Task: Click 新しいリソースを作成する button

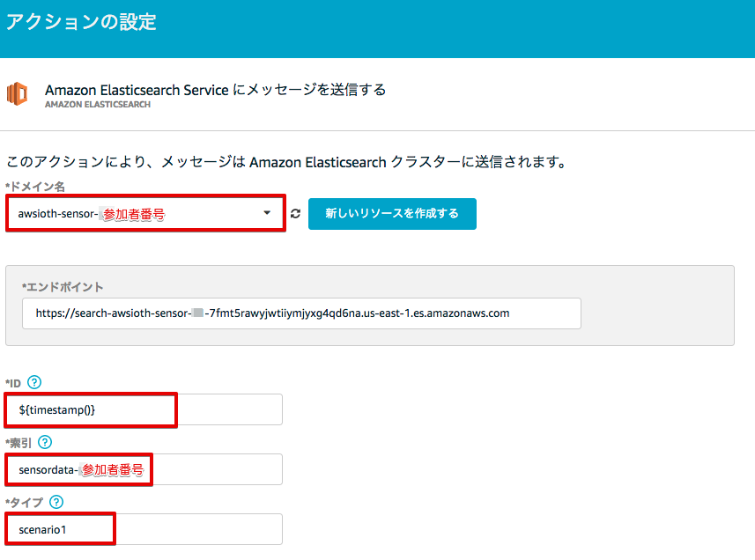Action: pyautogui.click(x=392, y=214)
